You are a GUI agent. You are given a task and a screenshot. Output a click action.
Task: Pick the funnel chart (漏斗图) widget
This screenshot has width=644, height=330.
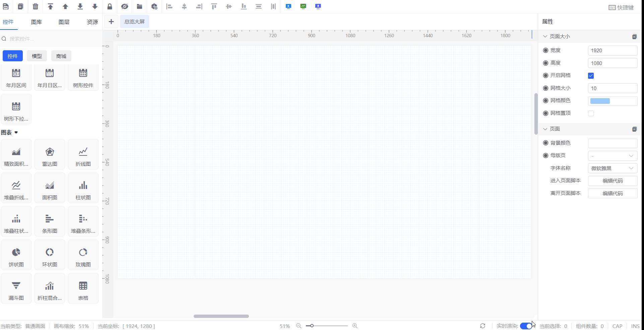(16, 288)
